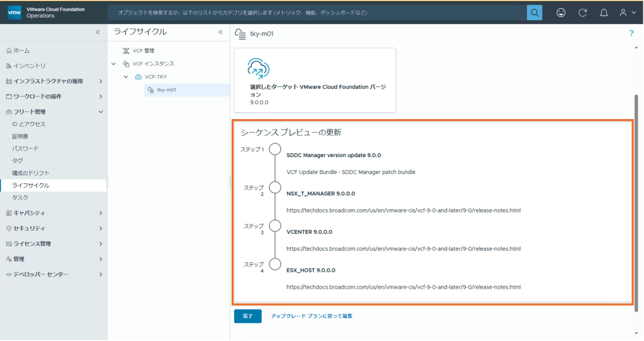Click VCF Update Bundle description text

pos(351,172)
